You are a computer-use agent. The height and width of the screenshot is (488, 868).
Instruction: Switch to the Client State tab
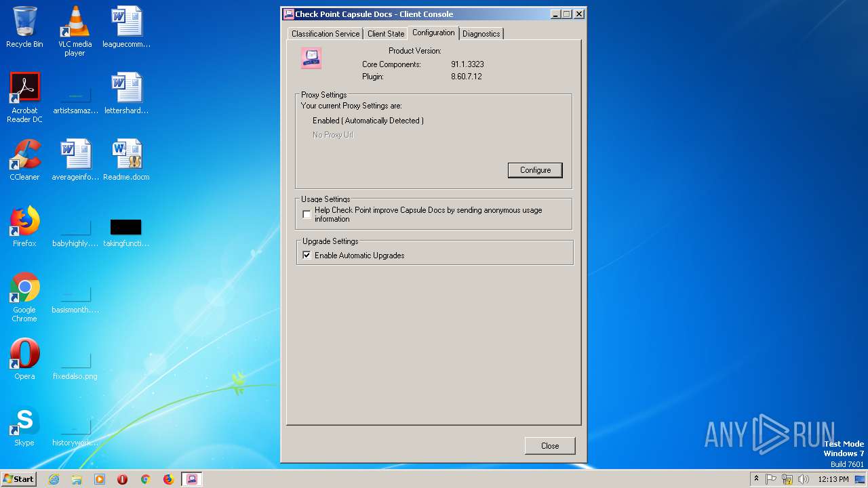(386, 34)
